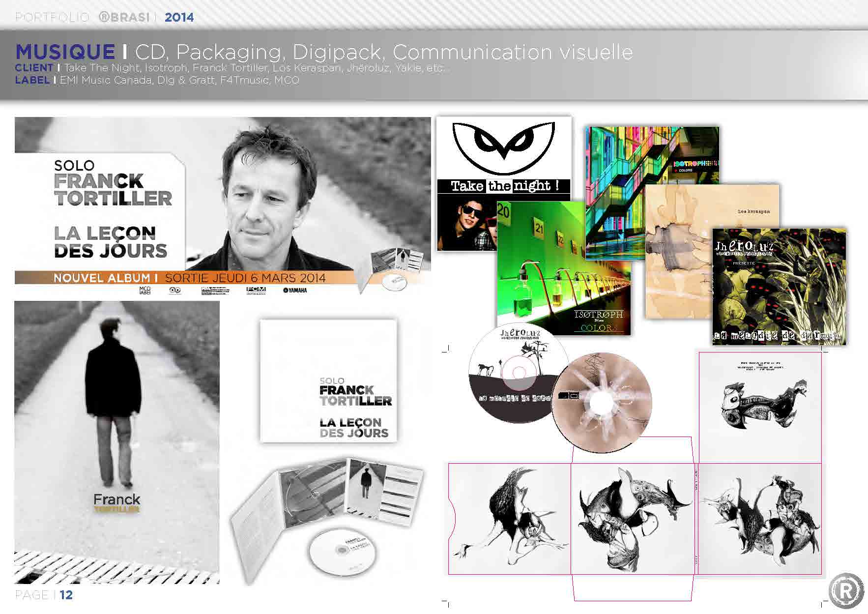Image resolution: width=868 pixels, height=614 pixels.
Task: Click the sunglasses photo under Take the night
Action: pos(467,224)
